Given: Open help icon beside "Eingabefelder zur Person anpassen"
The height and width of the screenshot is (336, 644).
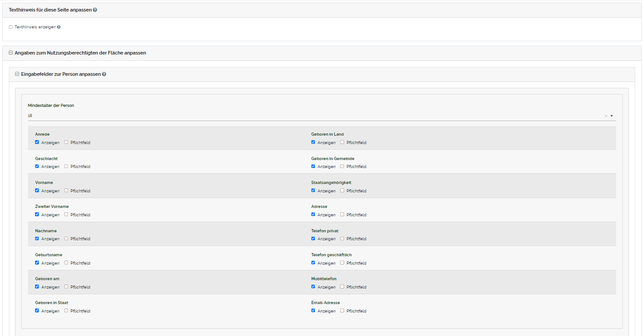Looking at the screenshot, I should point(104,74).
